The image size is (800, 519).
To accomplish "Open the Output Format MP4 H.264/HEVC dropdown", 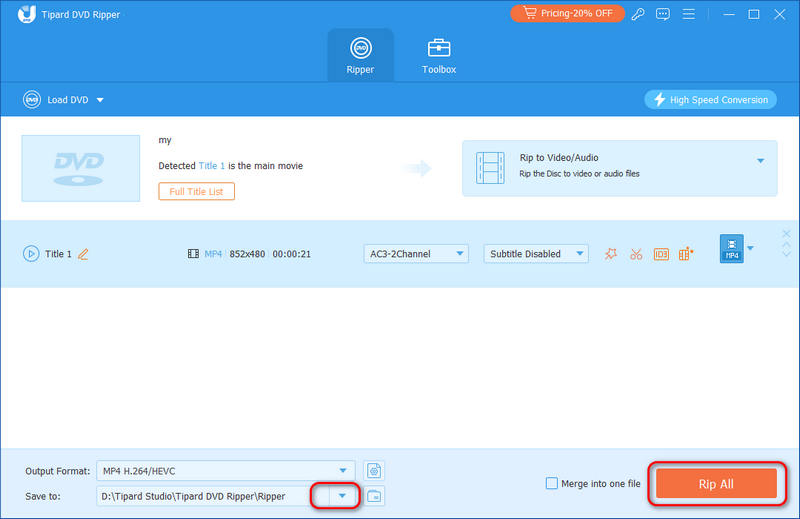I will click(x=225, y=471).
